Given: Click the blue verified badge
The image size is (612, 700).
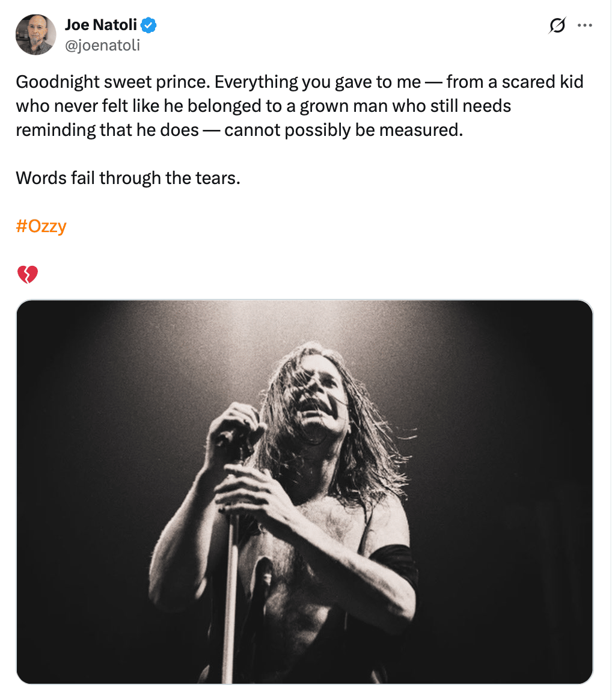Looking at the screenshot, I should click(x=148, y=26).
